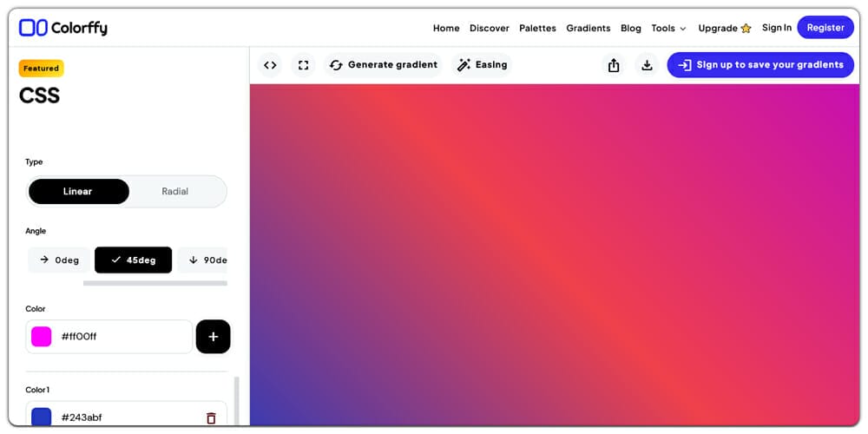Click Sign up to save your gradients

[760, 65]
